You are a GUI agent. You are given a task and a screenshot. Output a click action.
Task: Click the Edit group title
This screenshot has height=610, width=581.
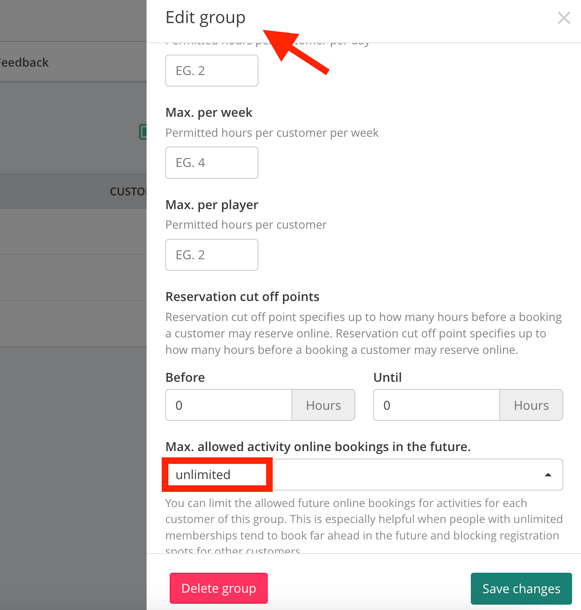[x=205, y=18]
